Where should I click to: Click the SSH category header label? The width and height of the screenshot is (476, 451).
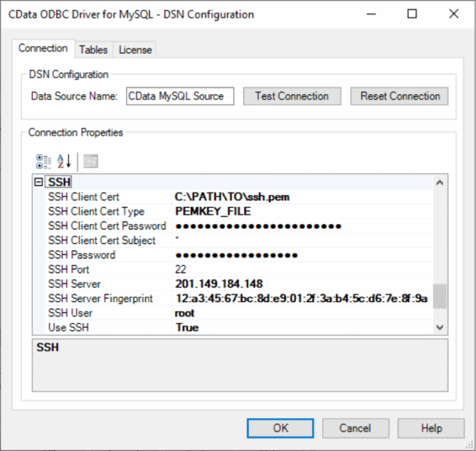[x=59, y=182]
